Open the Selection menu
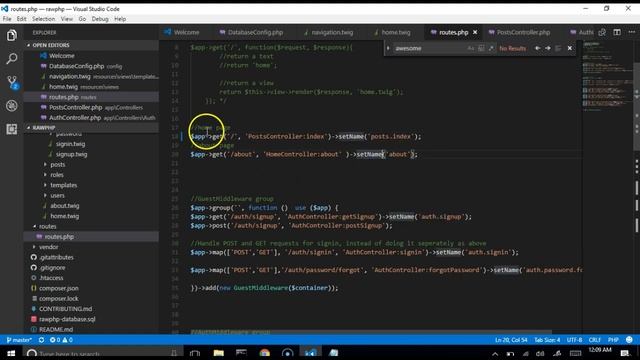640x360 pixels. (43, 19)
